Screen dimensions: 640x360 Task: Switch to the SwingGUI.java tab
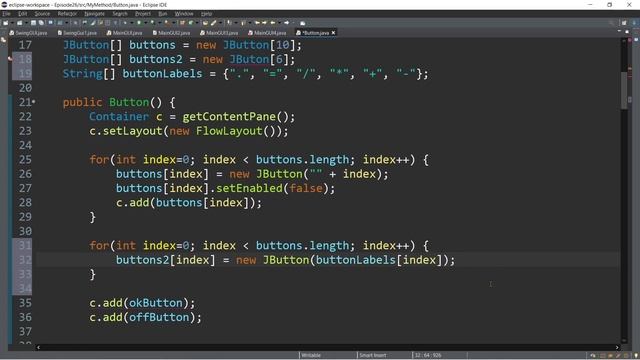[x=29, y=33]
